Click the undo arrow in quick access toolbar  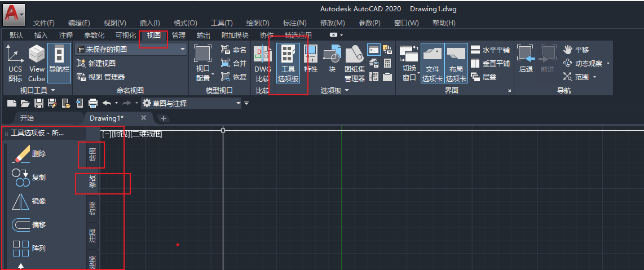(107, 103)
